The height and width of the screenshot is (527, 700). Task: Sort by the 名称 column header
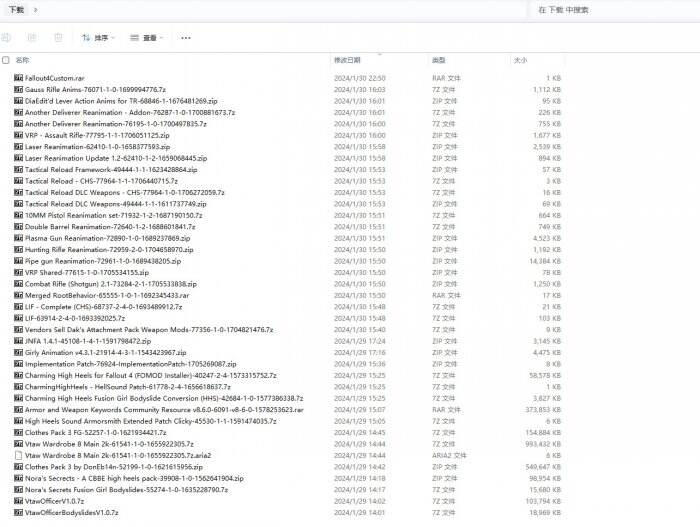[x=22, y=60]
